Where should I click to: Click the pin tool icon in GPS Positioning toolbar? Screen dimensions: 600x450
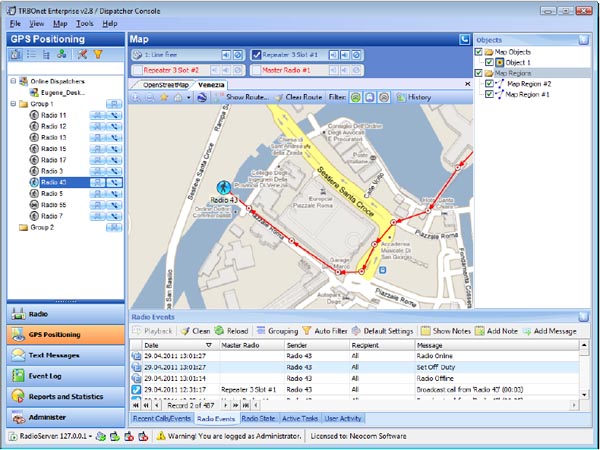point(82,55)
